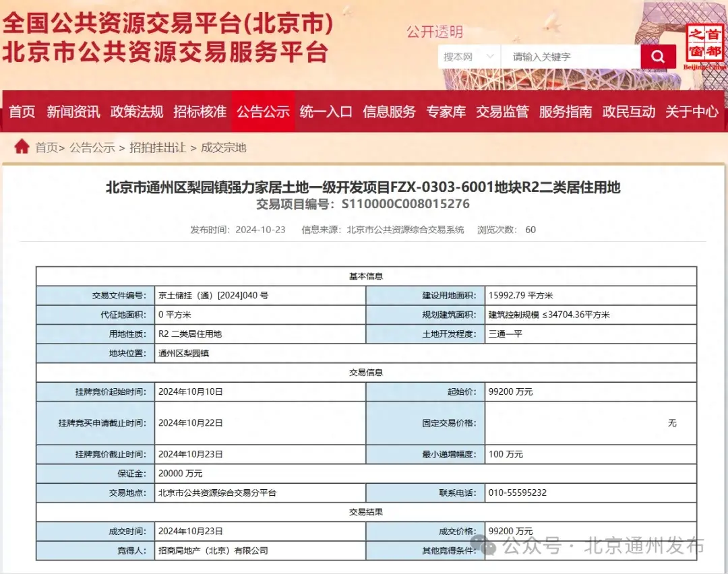Click the source 北京市公共资源综合交易系统
This screenshot has height=574, width=728.
405,230
